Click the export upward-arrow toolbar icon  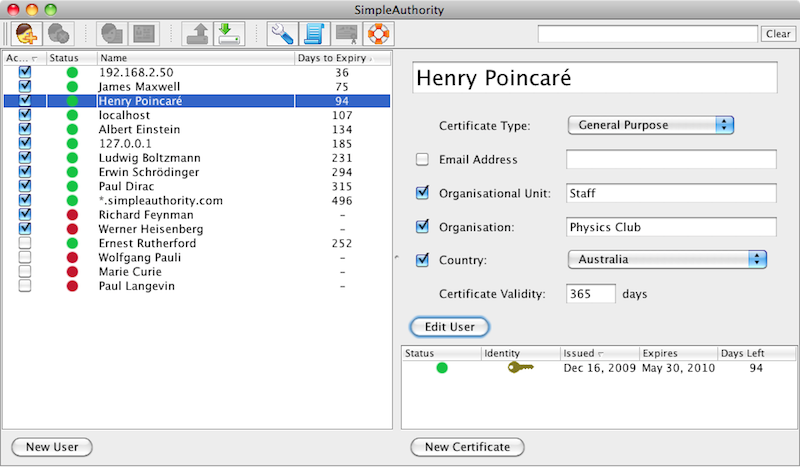tap(199, 33)
